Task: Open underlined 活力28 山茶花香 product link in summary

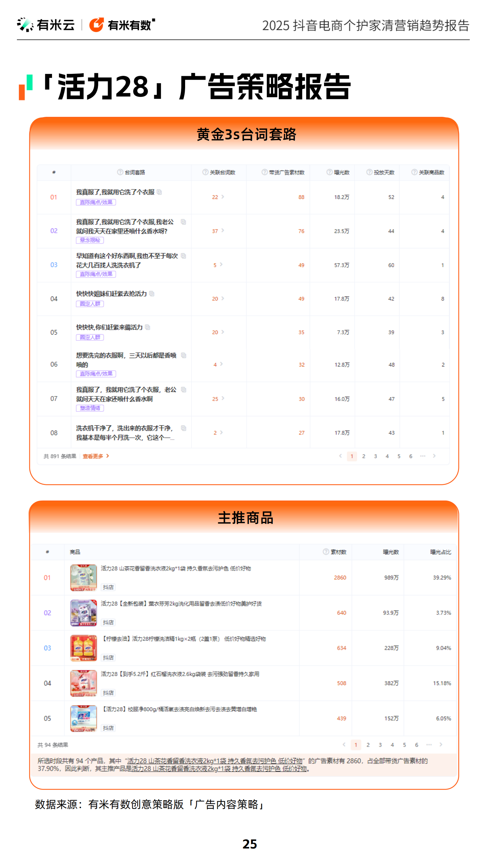Action: 214,761
